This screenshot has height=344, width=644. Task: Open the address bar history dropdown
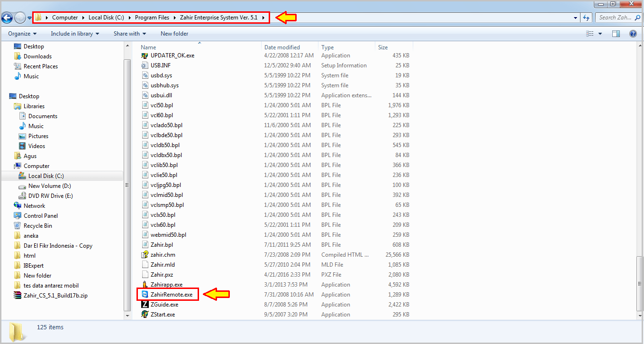575,18
